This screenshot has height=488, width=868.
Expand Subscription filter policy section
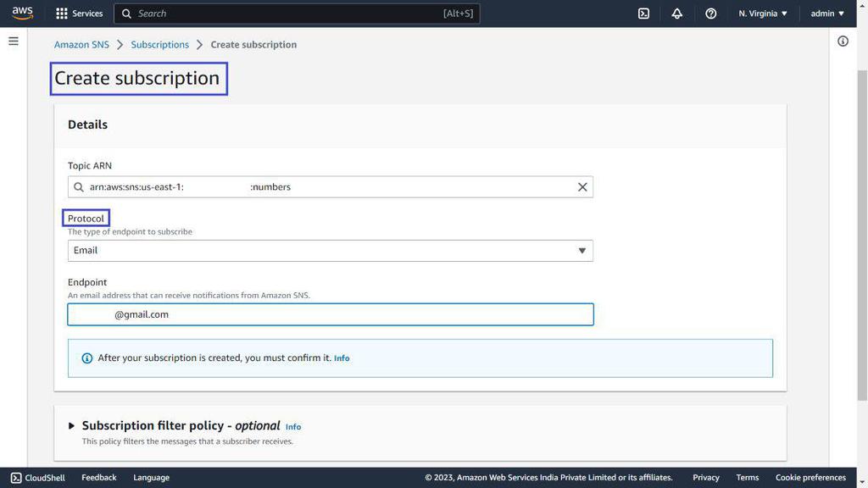71,425
